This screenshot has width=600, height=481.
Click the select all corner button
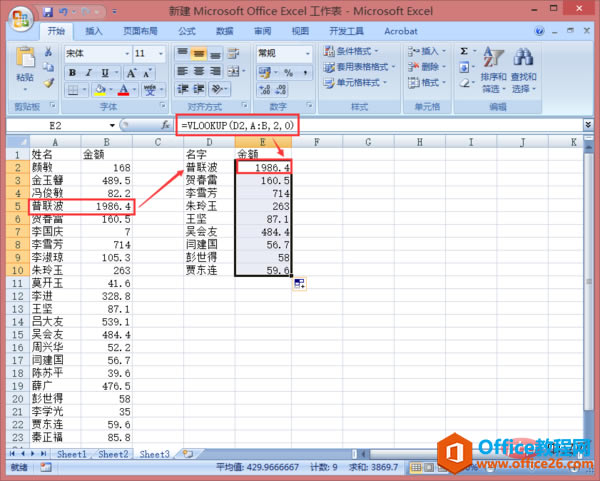click(18, 142)
